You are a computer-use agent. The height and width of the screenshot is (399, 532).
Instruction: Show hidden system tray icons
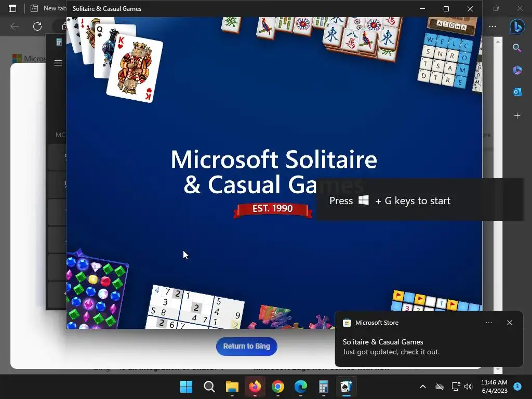click(423, 387)
